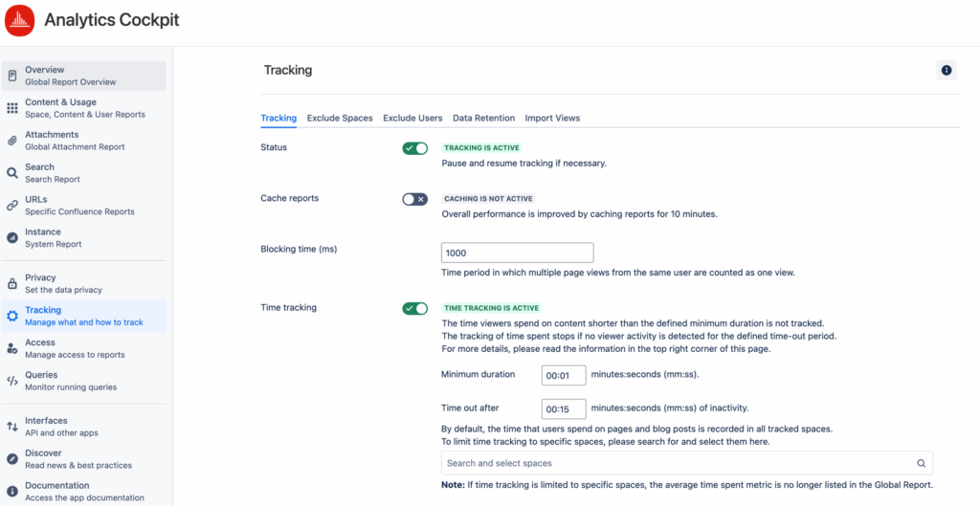
Task: Disable the Time tracking toggle
Action: pos(415,309)
